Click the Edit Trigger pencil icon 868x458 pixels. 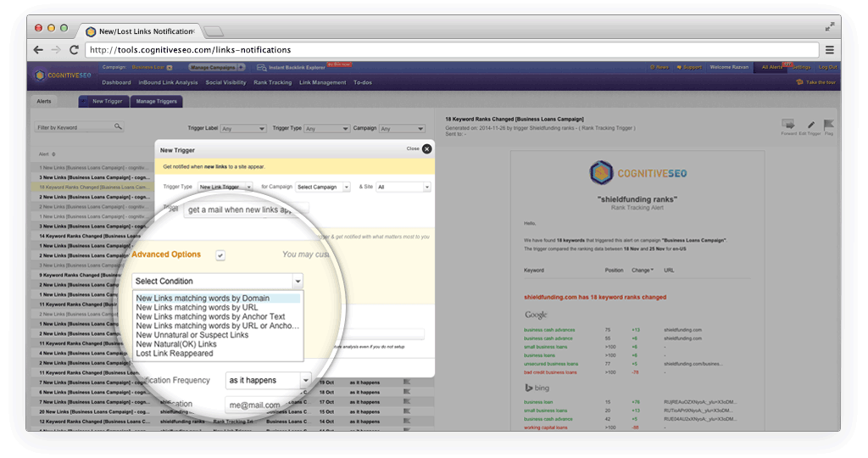click(x=811, y=125)
